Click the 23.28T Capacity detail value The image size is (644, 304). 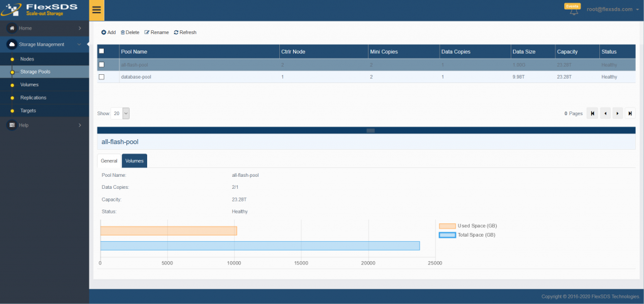[x=239, y=200]
